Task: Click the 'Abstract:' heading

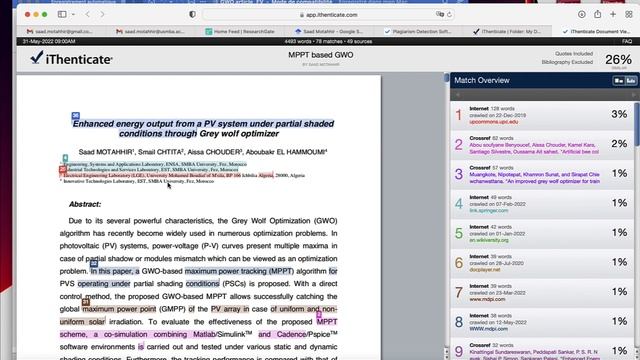Action: click(x=85, y=204)
